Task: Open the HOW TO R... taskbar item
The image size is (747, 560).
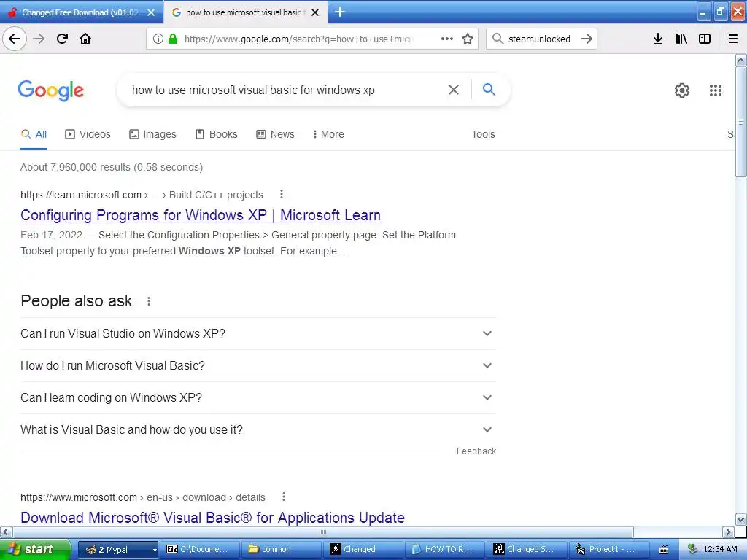Action: [446, 550]
